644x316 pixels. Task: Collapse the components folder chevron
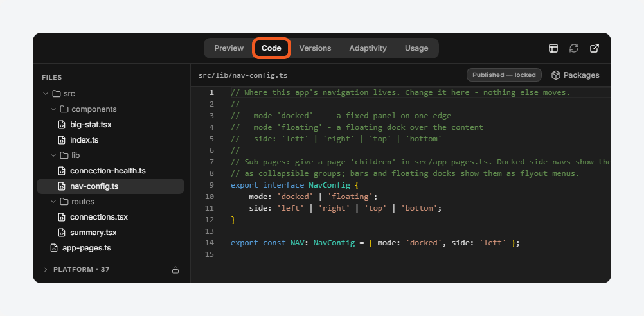53,109
